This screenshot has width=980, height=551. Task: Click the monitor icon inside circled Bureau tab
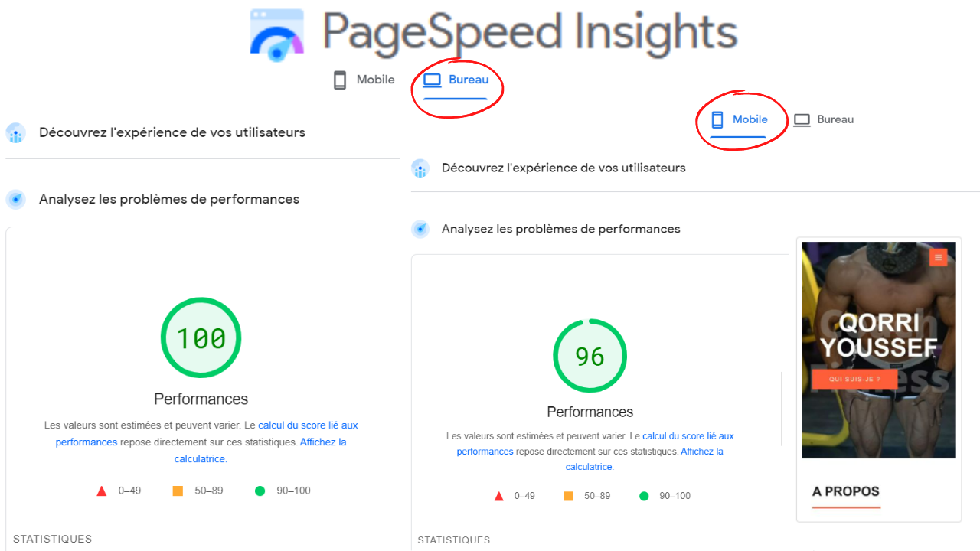point(433,79)
